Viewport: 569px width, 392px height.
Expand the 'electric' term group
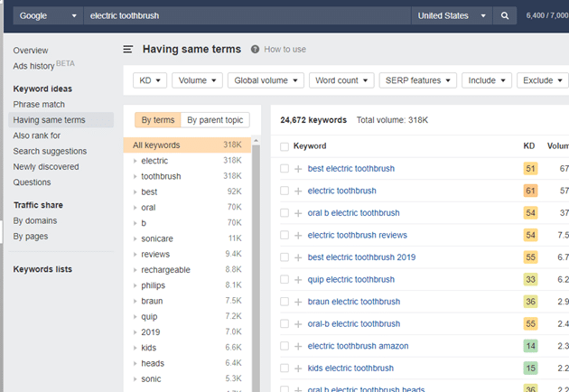click(135, 161)
